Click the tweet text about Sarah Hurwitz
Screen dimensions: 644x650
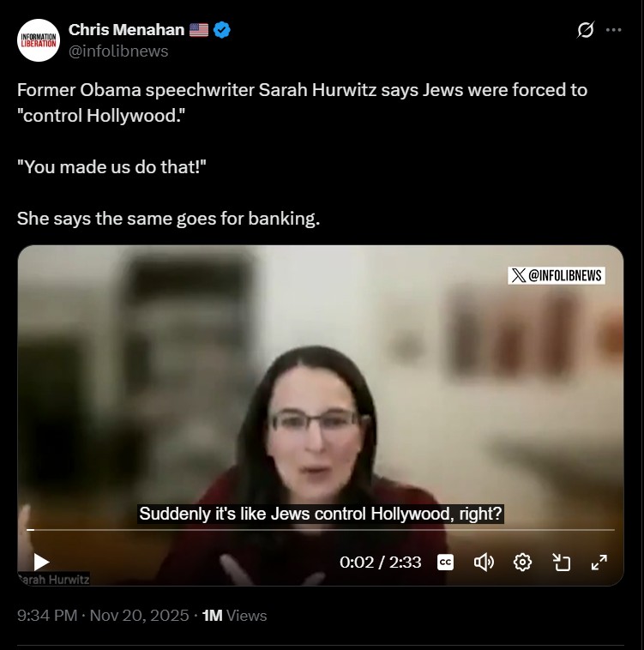(302, 154)
